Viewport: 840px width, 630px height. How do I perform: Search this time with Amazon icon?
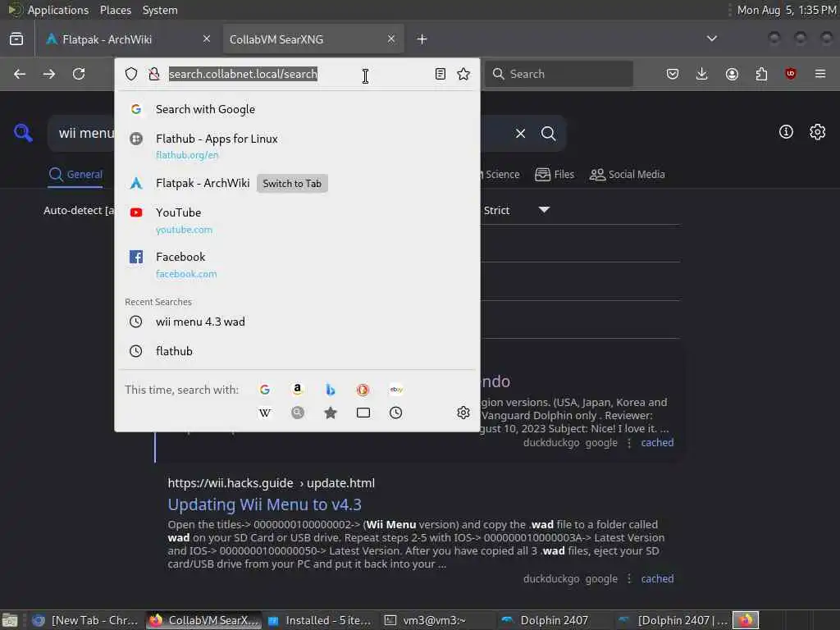(297, 390)
